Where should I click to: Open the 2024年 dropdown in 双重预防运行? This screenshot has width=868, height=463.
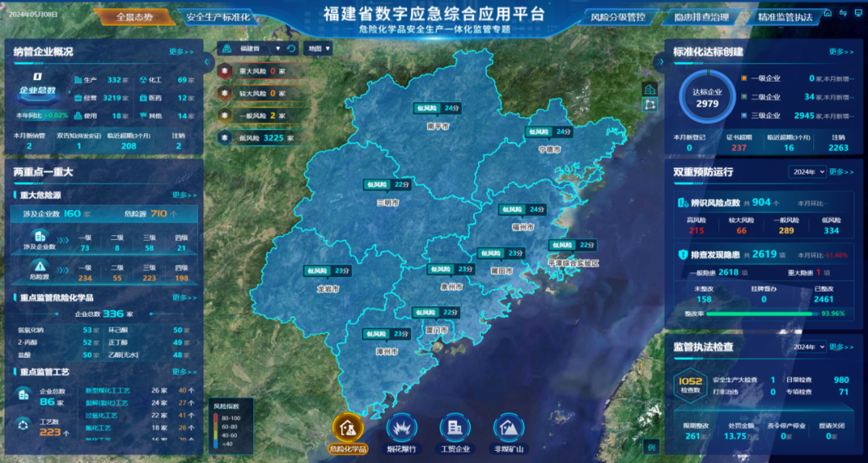point(807,172)
